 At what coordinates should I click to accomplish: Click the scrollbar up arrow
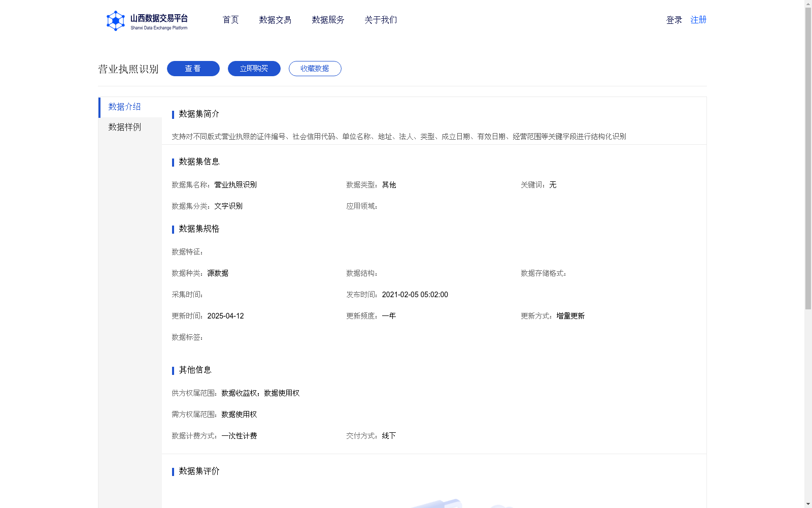(808, 4)
